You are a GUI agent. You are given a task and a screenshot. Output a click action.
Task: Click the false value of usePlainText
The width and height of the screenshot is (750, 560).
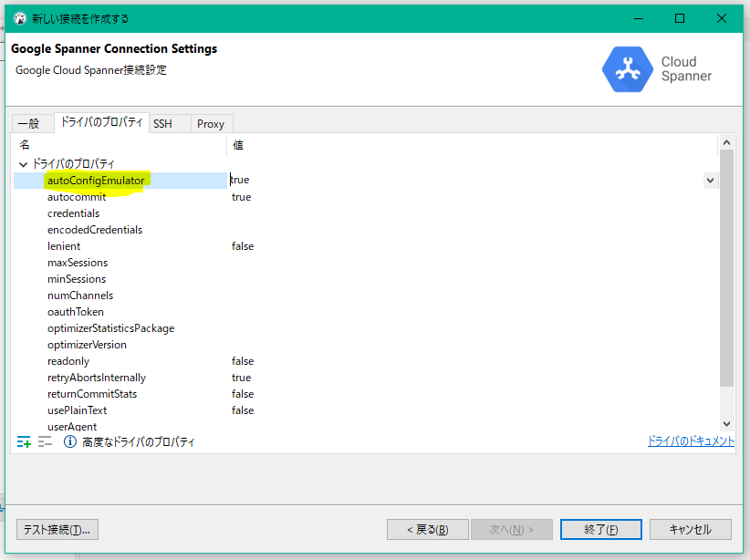(x=243, y=410)
